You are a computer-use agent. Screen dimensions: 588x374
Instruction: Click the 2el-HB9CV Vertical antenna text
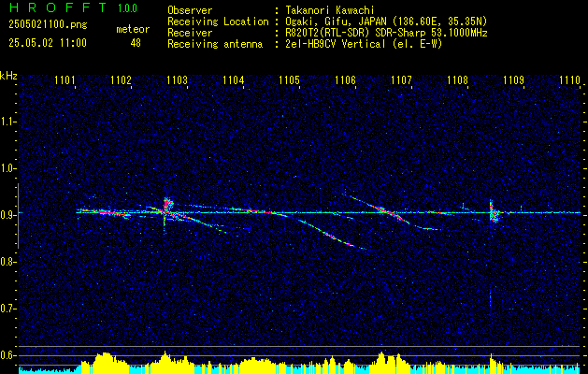[364, 44]
